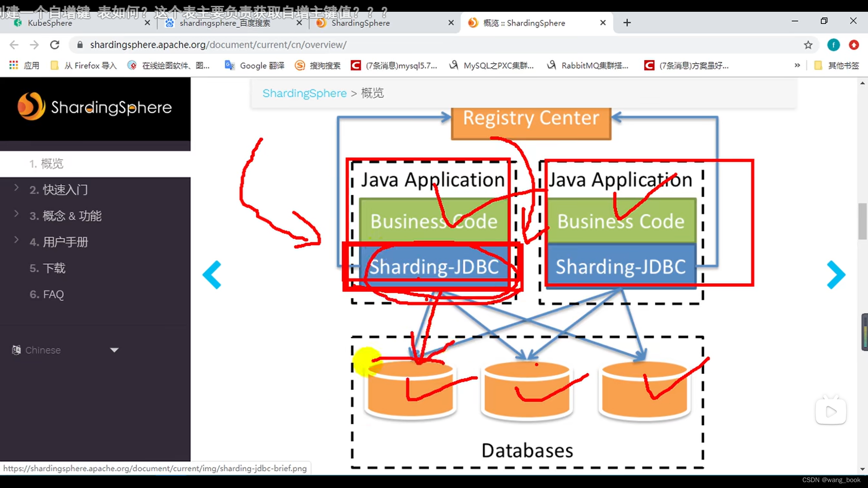Expand the 快速入门 chevron arrow

coord(16,188)
